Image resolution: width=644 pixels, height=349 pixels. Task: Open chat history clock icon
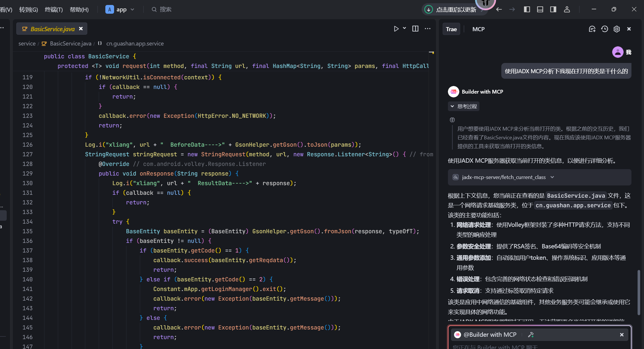tap(604, 29)
